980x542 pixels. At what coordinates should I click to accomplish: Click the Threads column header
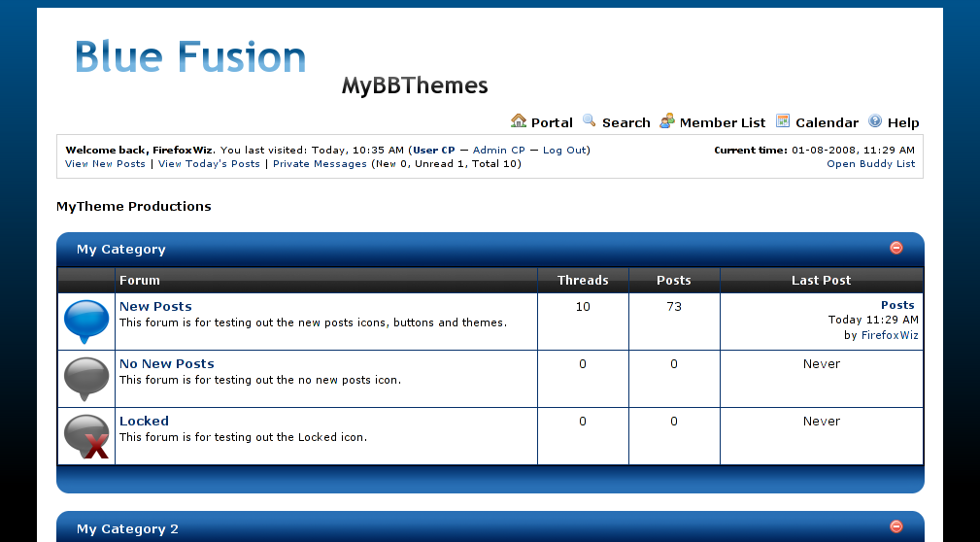pos(583,280)
